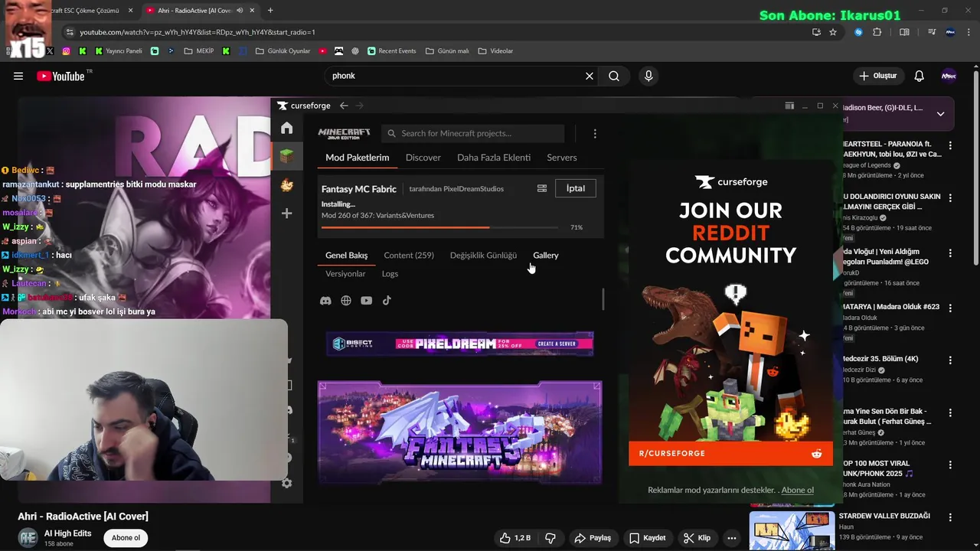
Task: Open the modpack YouTube channel icon
Action: coord(367,301)
